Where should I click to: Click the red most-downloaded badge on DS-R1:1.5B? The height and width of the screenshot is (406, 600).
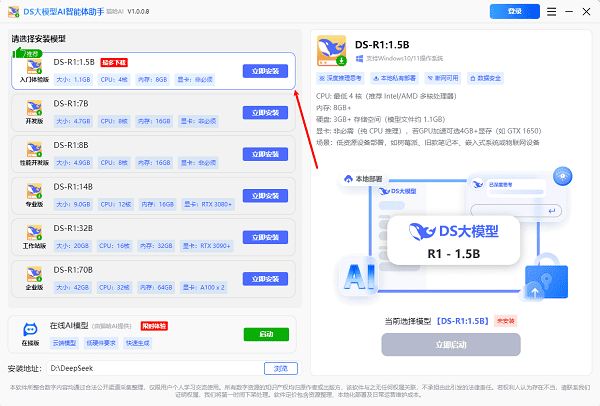[x=114, y=62]
